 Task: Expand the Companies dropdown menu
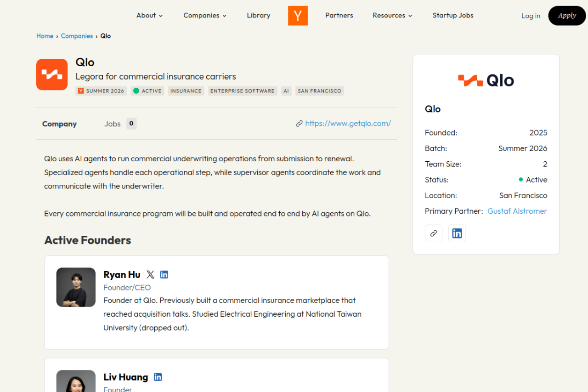pyautogui.click(x=205, y=16)
